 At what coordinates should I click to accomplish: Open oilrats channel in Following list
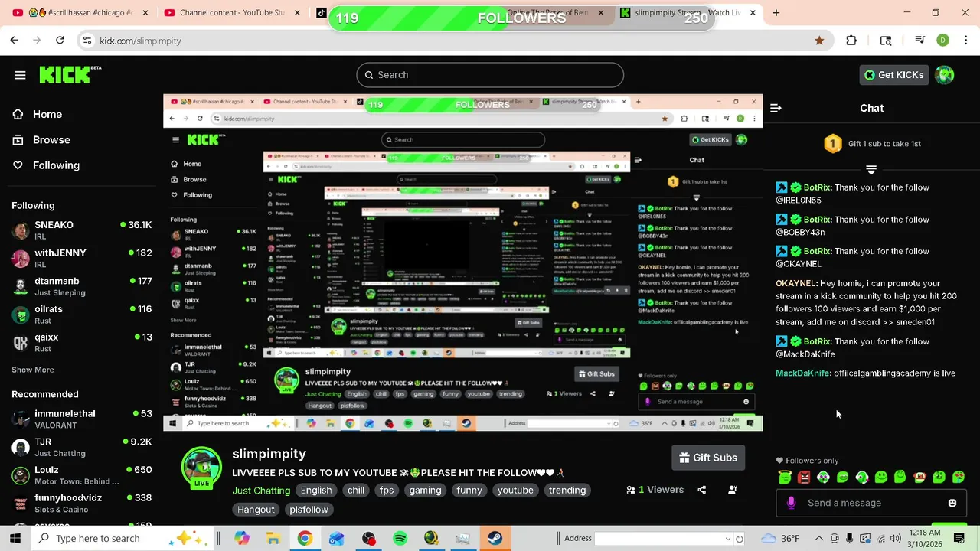pyautogui.click(x=82, y=315)
